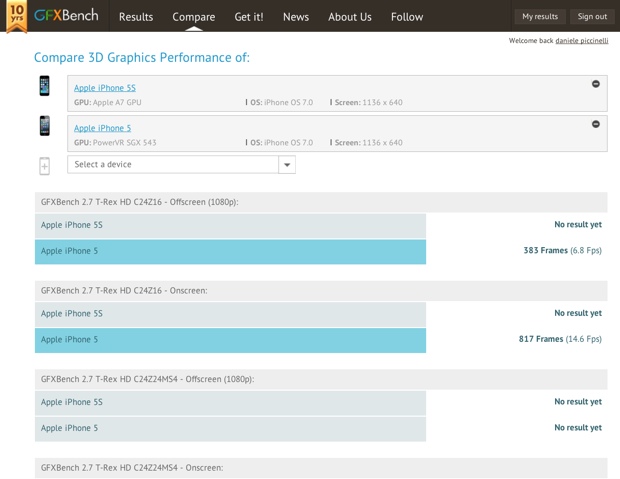
Task: Click GPU: PowerVR SGX 543 text
Action: coord(115,143)
